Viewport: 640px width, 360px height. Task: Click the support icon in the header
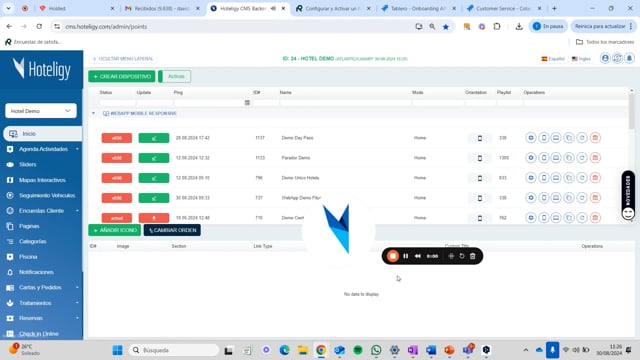(x=617, y=58)
